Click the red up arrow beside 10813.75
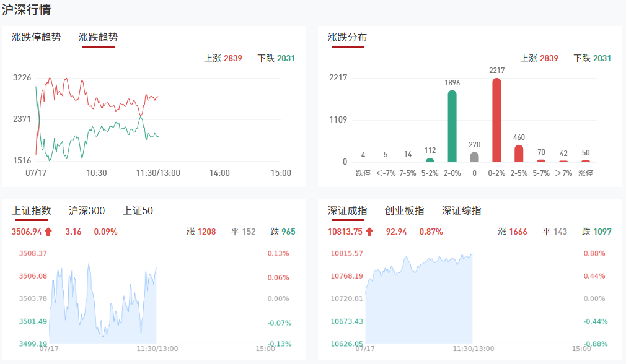The width and height of the screenshot is (626, 364). tap(369, 232)
